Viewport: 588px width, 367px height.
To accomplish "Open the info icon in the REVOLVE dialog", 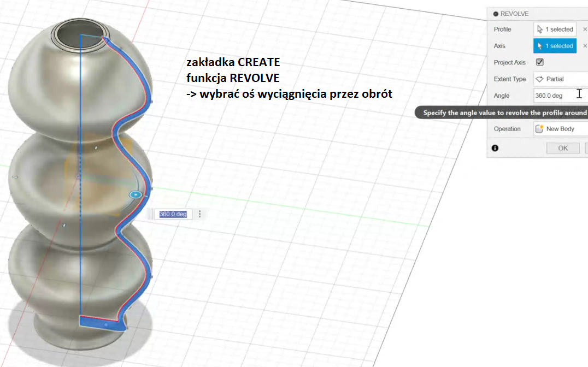I will click(x=495, y=148).
